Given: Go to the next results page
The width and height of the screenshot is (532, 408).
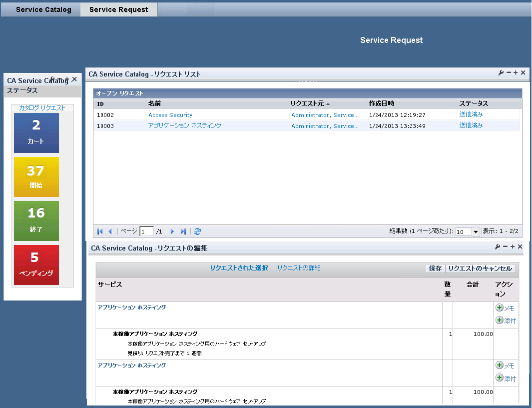Looking at the screenshot, I should (x=172, y=231).
